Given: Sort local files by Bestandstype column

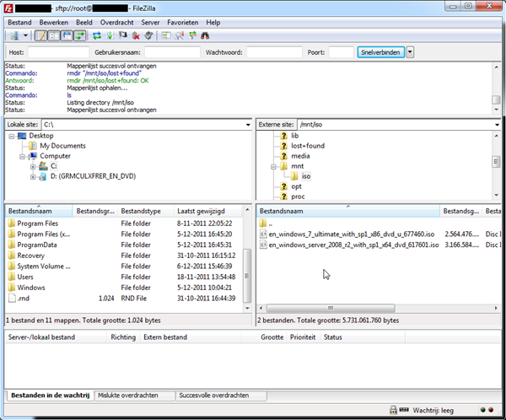Looking at the screenshot, I should [146, 211].
